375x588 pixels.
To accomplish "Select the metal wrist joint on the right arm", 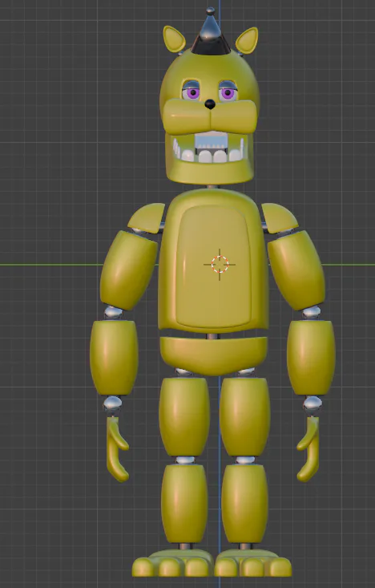I will point(312,404).
